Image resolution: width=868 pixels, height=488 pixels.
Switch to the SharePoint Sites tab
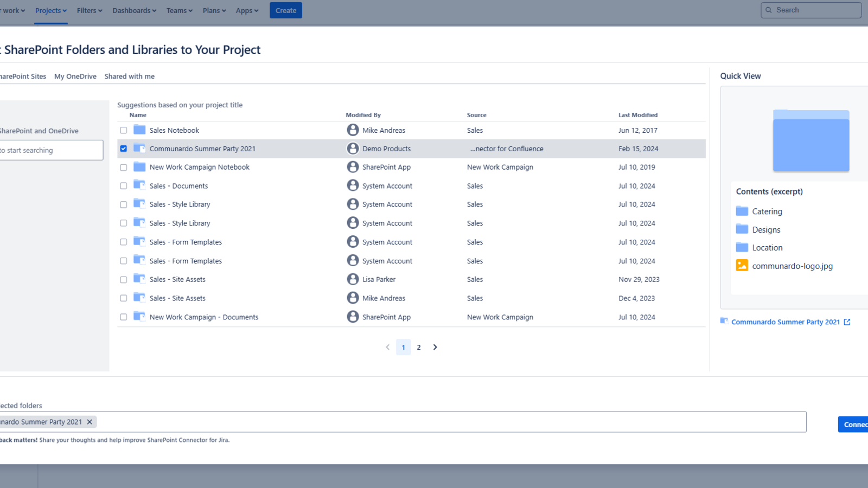coord(23,76)
